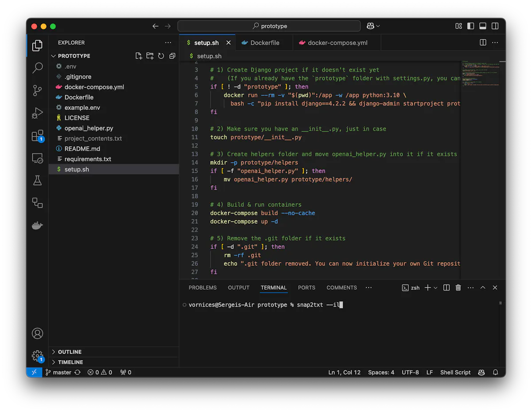The height and width of the screenshot is (412, 532).
Task: Change language mode from Shell Script
Action: [x=455, y=372]
